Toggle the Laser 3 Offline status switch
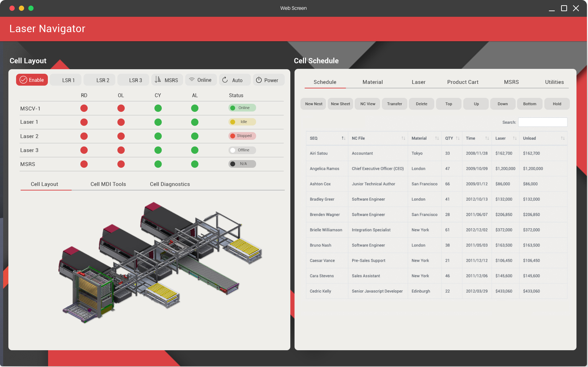Image resolution: width=588 pixels, height=367 pixels. 242,150
